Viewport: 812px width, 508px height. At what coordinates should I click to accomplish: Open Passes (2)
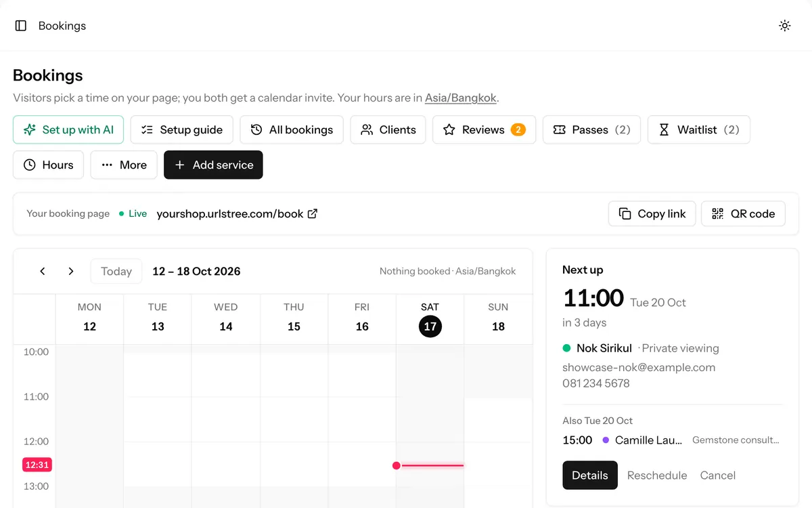592,129
